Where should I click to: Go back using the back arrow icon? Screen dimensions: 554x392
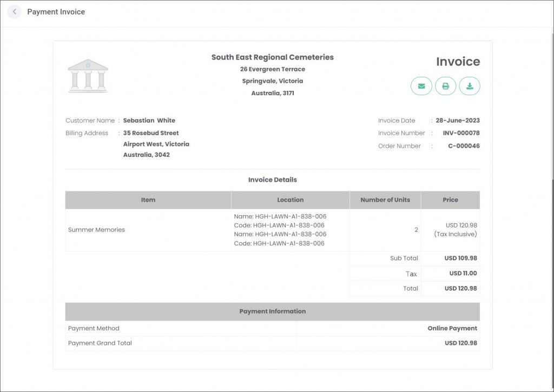coord(14,12)
